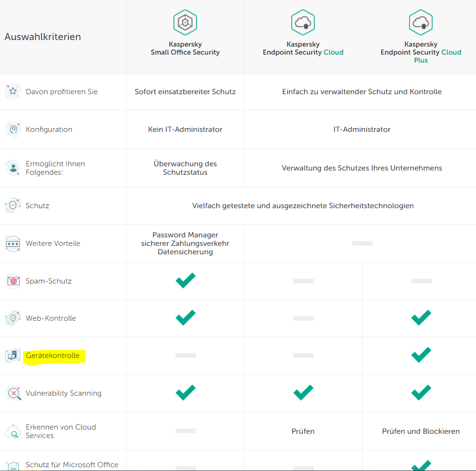Click the Web-Kontrolle shield icon
The image size is (476, 471).
pyautogui.click(x=13, y=318)
